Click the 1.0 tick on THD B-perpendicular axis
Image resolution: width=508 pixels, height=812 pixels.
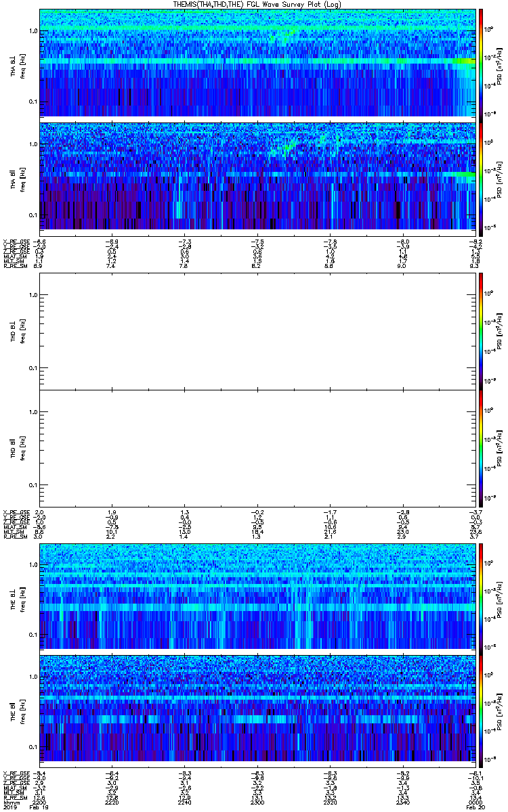pos(33,295)
